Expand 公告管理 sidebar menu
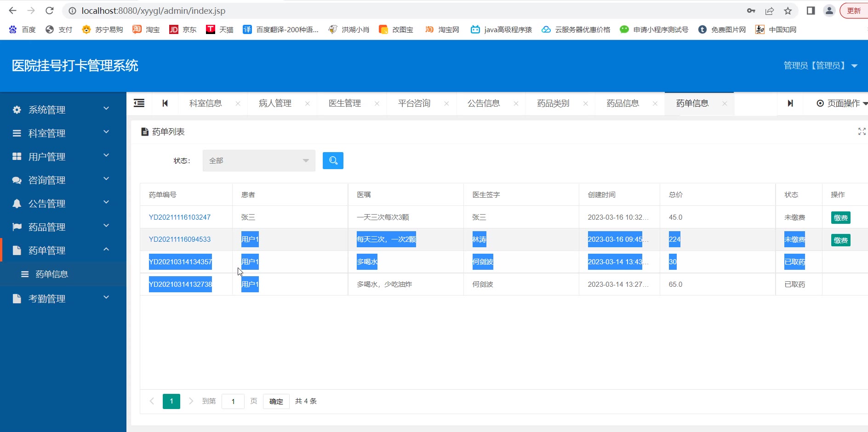This screenshot has height=432, width=868. (63, 203)
